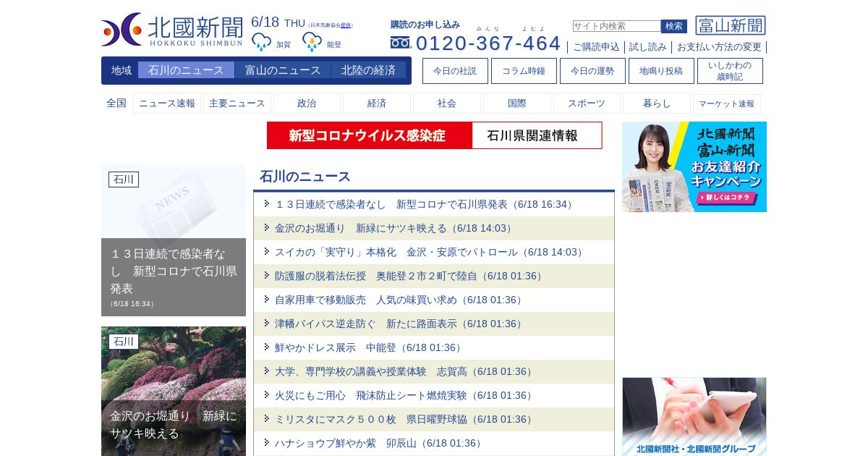Go to 暮らし section
This screenshot has height=456, width=868.
pos(657,104)
